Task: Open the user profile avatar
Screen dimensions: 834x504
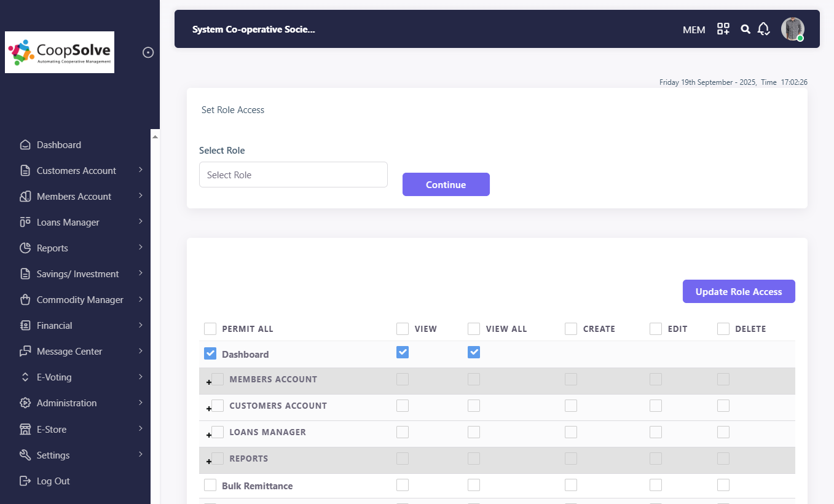Action: tap(792, 29)
